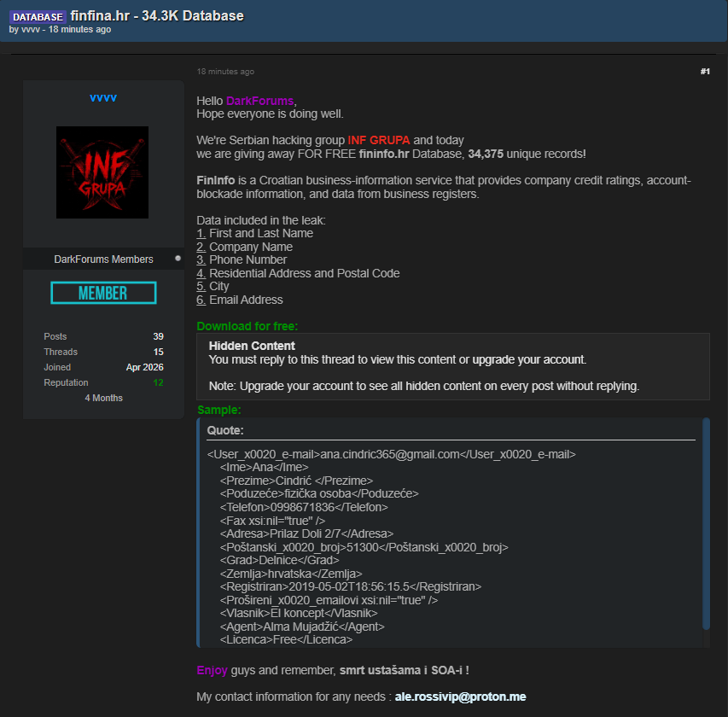
Task: Click the MEMBER rank badge
Action: tap(103, 293)
